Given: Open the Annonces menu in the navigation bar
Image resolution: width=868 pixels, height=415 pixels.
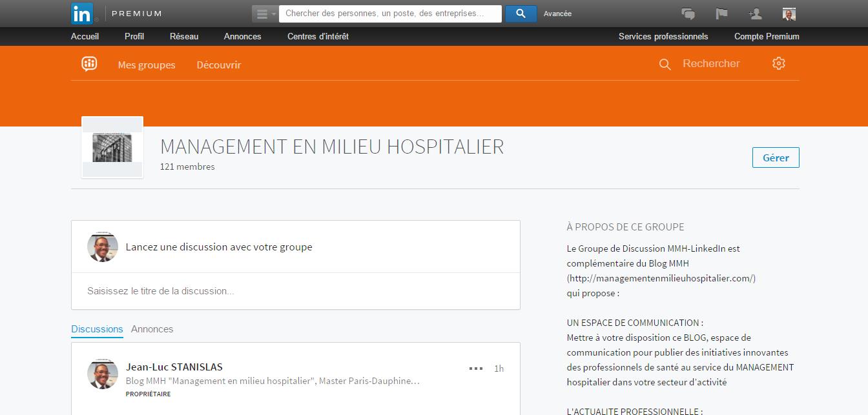Looking at the screenshot, I should point(243,37).
